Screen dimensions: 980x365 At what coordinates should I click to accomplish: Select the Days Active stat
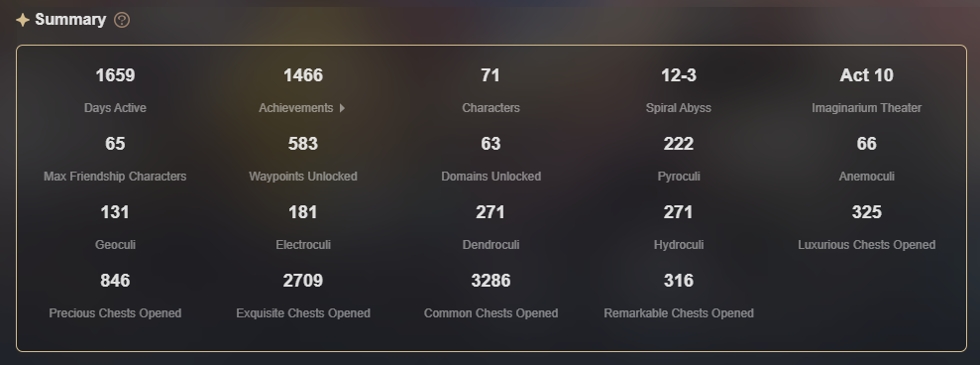[x=115, y=91]
